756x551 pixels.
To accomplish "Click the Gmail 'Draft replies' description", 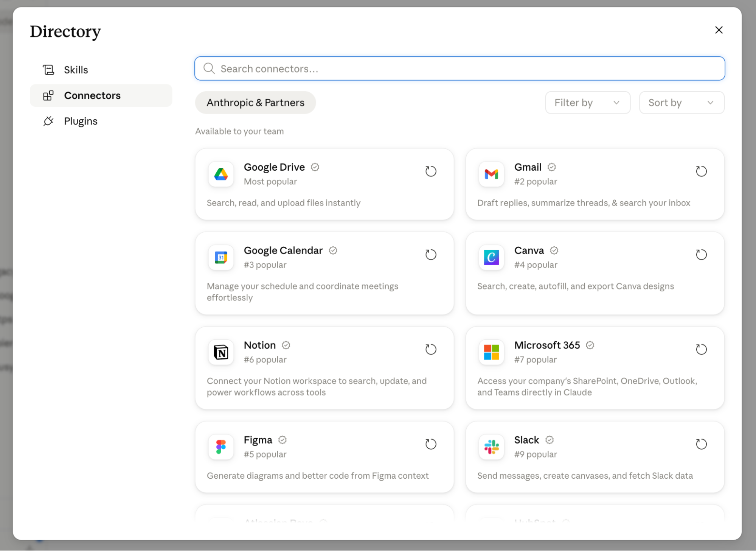I will pyautogui.click(x=584, y=203).
